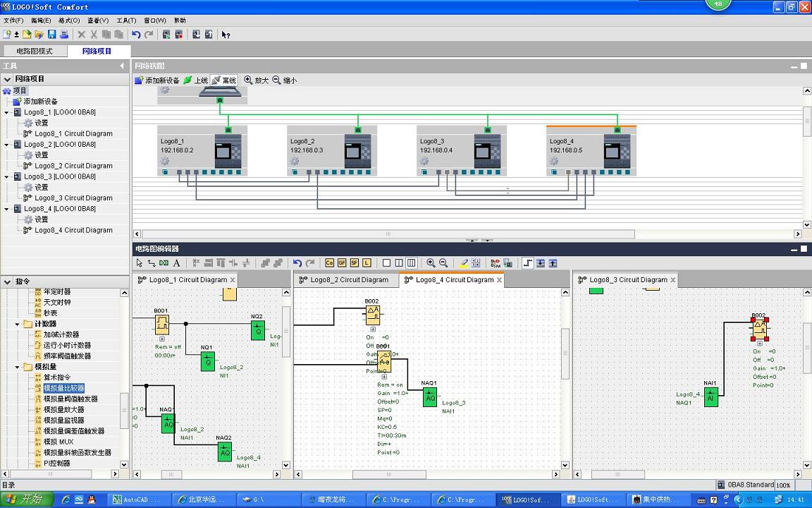The width and height of the screenshot is (812, 508).
Task: Show constants with the Co button
Action: click(329, 262)
